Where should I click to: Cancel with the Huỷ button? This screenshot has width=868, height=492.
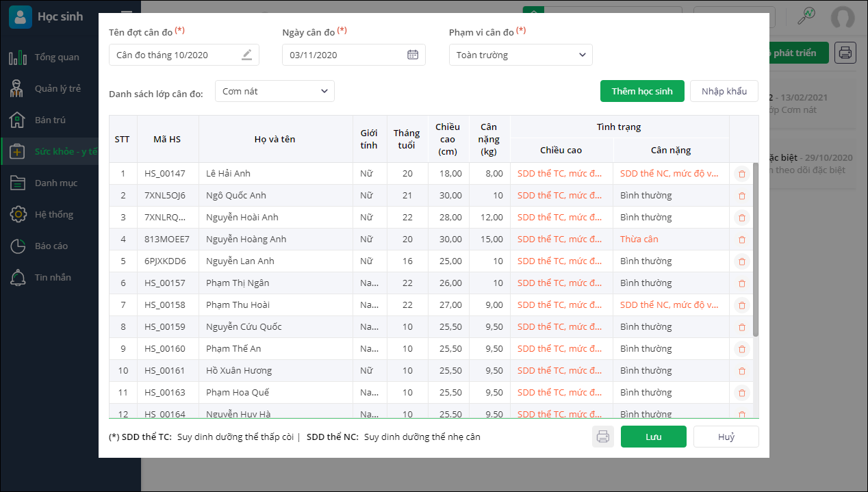[726, 437]
